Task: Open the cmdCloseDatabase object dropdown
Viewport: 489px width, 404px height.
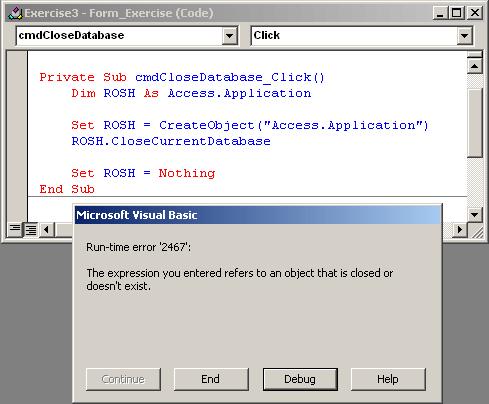Action: pyautogui.click(x=230, y=35)
